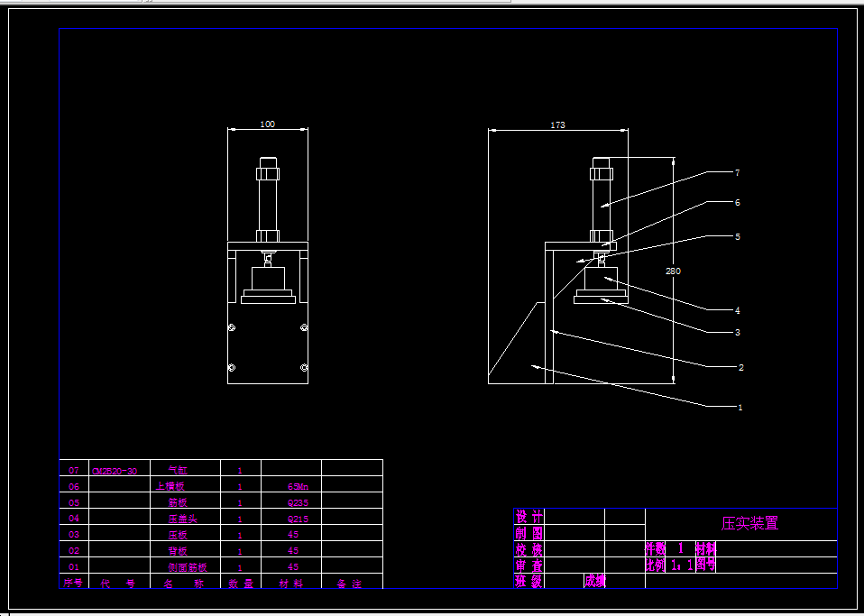The width and height of the screenshot is (864, 616).
Task: Click sequence number 05 in parts list
Action: coord(74,502)
